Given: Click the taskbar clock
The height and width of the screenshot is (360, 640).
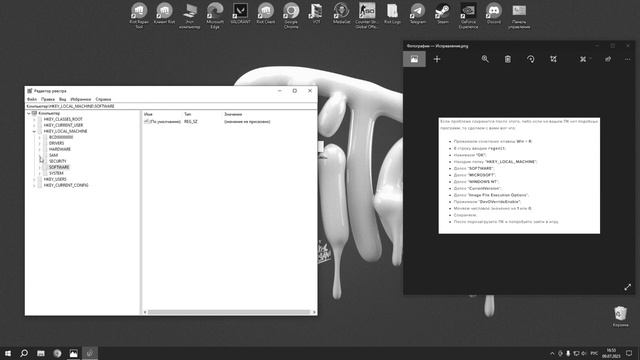Looking at the screenshot, I should point(611,353).
